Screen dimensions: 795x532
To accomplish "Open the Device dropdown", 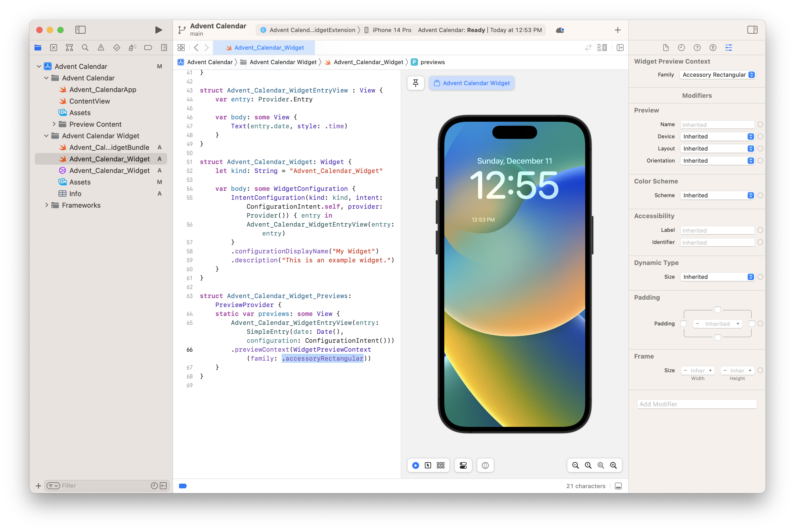I will (x=717, y=136).
